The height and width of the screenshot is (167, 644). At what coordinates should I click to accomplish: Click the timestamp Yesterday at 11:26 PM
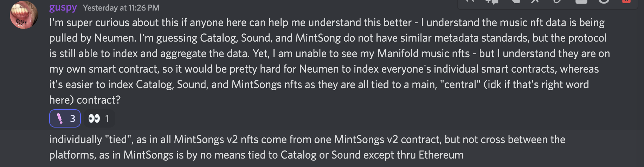click(121, 8)
